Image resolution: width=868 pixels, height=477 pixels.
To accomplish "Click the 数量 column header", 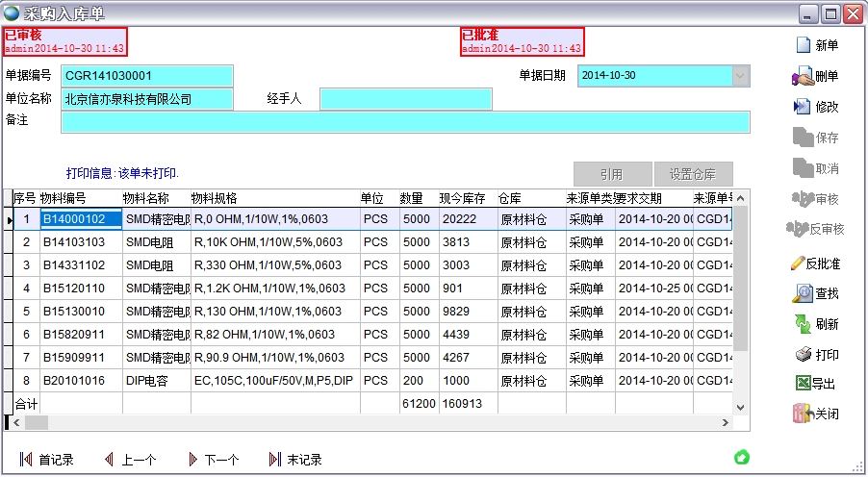I will point(419,198).
